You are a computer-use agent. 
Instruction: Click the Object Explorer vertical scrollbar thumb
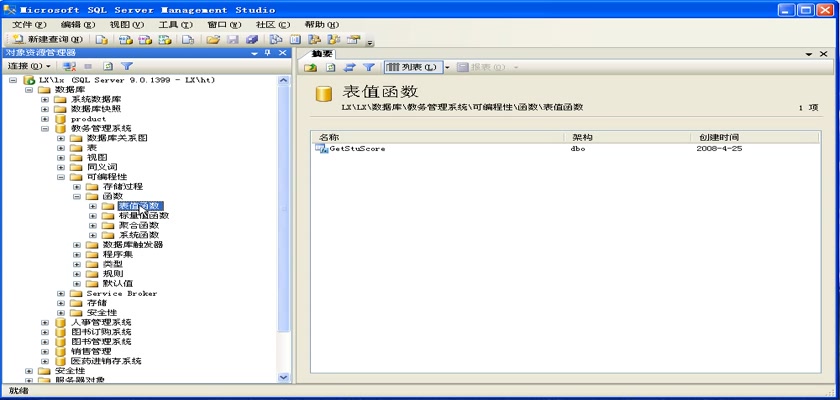point(284,209)
